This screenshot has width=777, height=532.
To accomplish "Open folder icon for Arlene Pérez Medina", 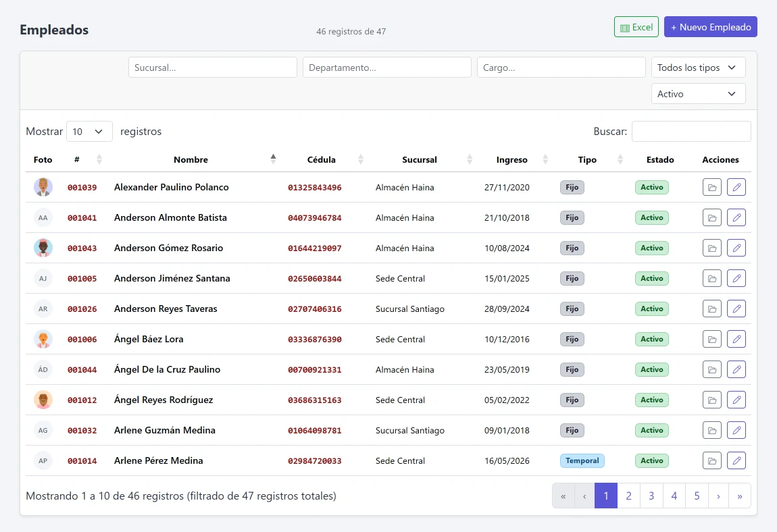I will pyautogui.click(x=711, y=460).
